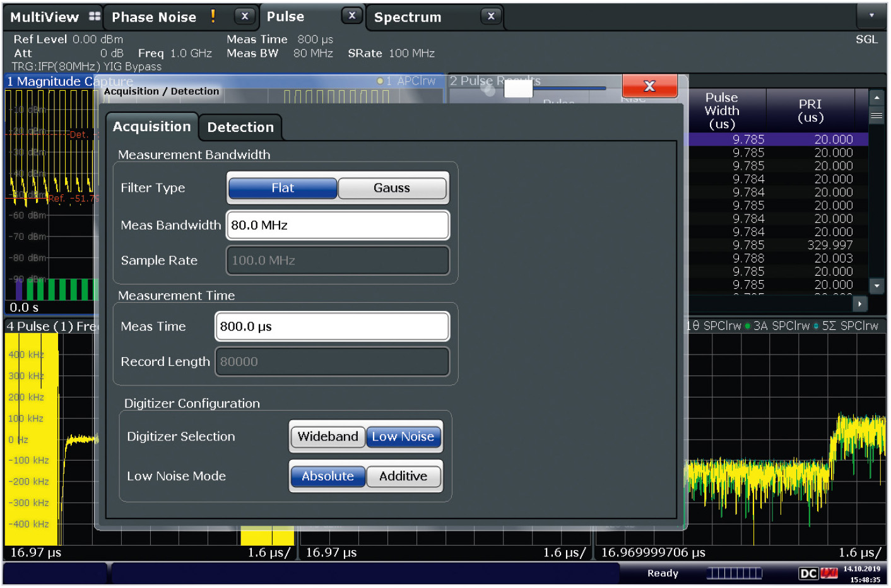Screen dimensions: 891x588
Task: Click the Ready status in status bar
Action: [x=663, y=573]
